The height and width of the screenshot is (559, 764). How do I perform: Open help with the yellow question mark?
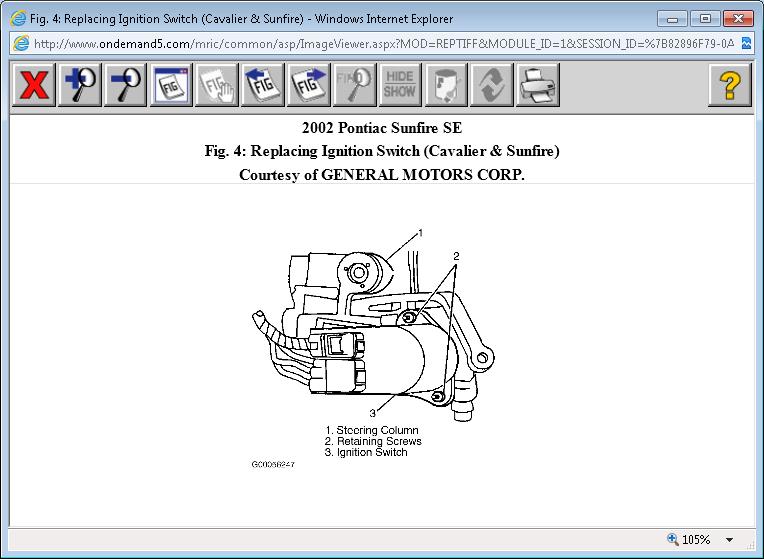pos(730,85)
